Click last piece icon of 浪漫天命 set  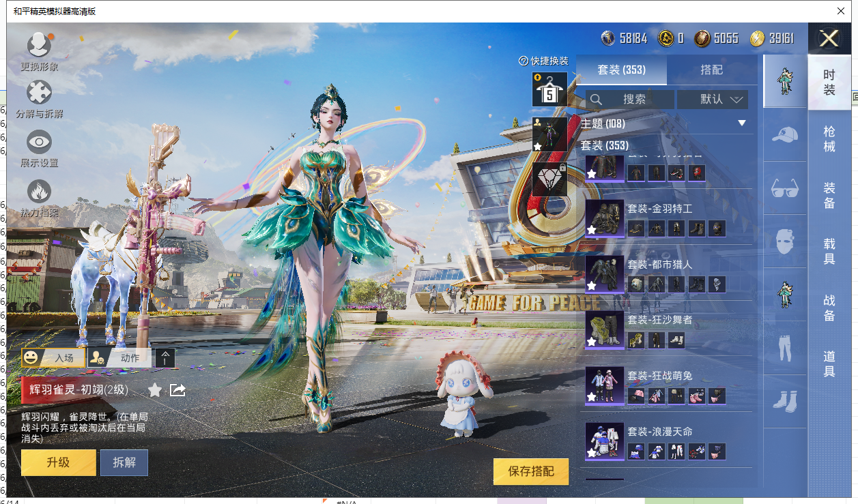(x=717, y=452)
